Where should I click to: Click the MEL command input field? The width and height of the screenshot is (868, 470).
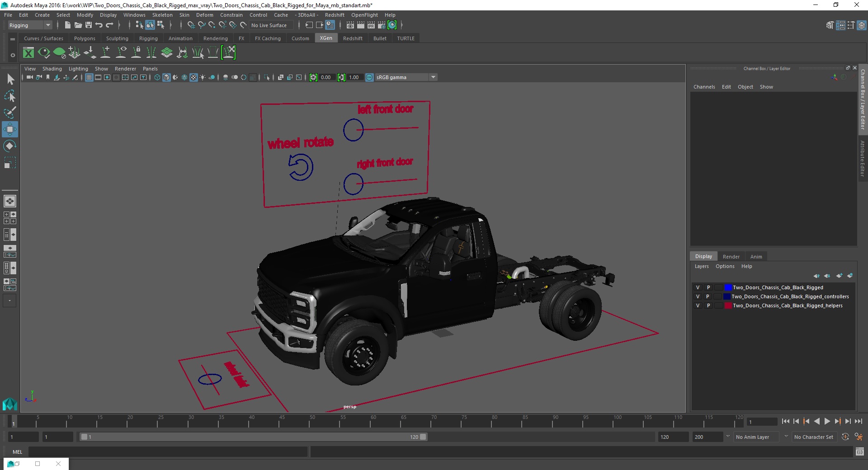click(168, 451)
